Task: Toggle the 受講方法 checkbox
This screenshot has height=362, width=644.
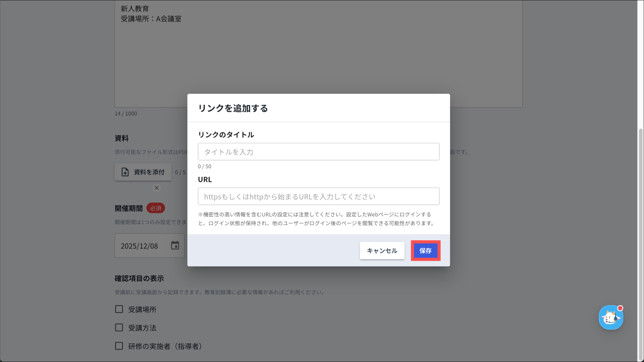Action: point(119,328)
